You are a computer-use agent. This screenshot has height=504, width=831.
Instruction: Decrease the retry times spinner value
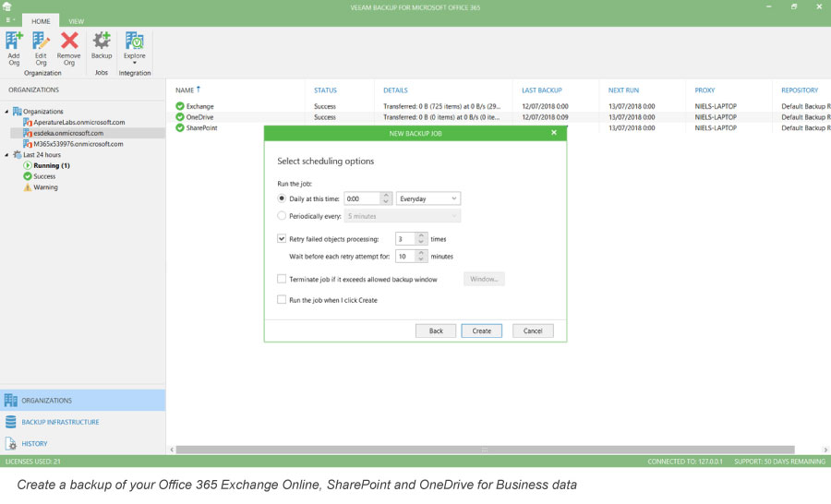click(x=421, y=242)
